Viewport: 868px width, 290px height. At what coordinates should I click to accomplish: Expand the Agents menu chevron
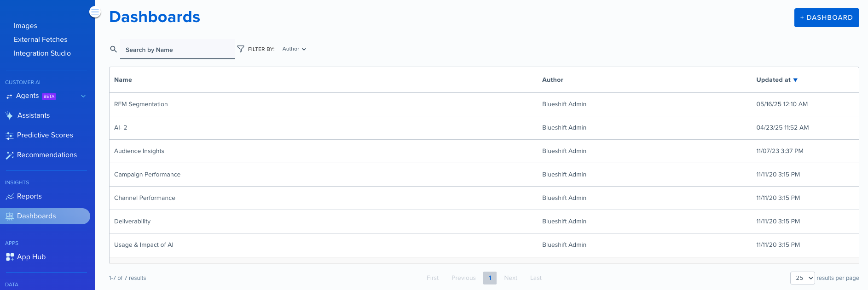83,96
